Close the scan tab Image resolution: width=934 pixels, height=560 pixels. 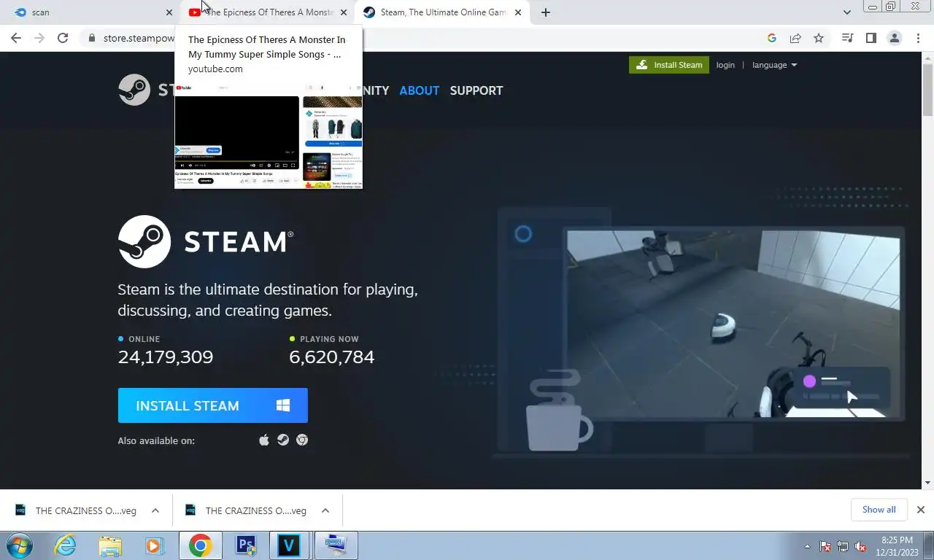coord(169,12)
